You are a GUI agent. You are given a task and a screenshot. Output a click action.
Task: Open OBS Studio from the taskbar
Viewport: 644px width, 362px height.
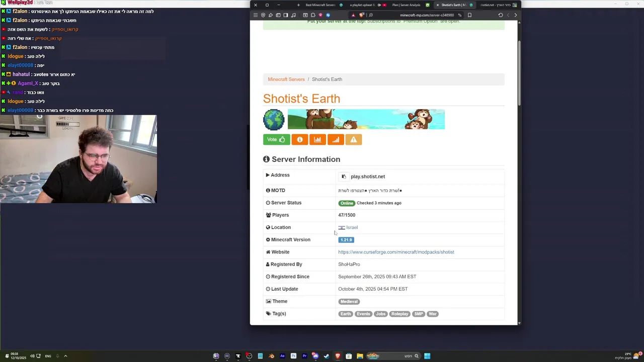click(x=249, y=356)
